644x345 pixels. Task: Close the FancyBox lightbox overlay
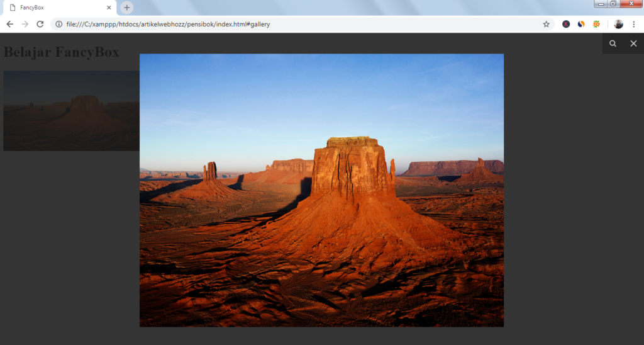pyautogui.click(x=633, y=43)
